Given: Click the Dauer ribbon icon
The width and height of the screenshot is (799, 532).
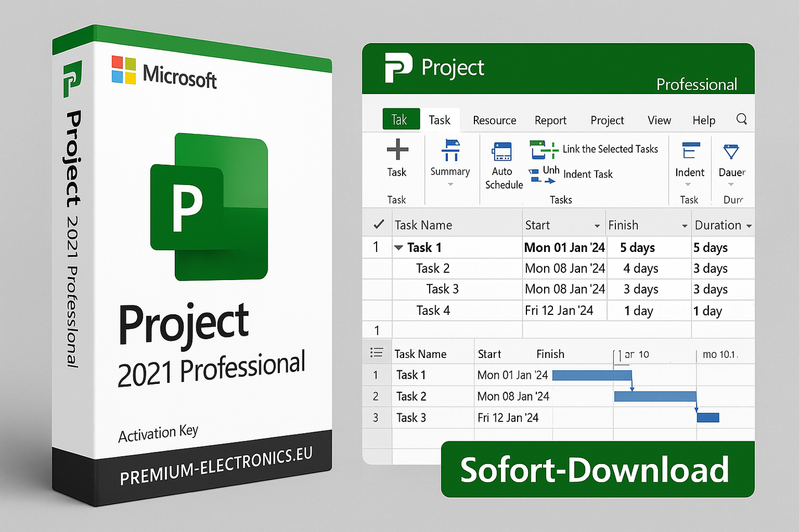Looking at the screenshot, I should pyautogui.click(x=731, y=151).
